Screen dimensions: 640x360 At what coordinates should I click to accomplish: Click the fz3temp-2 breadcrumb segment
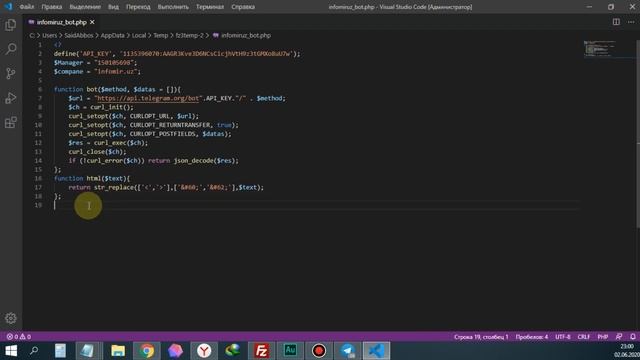pyautogui.click(x=189, y=36)
